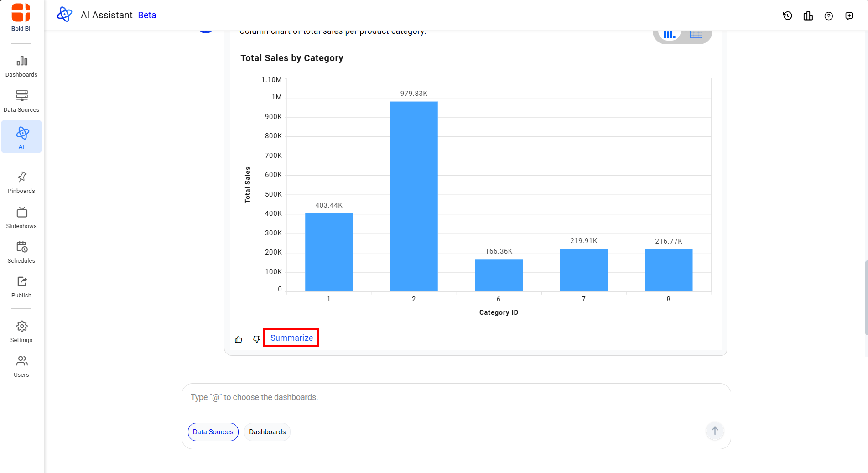Select the AI sidebar item
The image size is (868, 473).
[x=21, y=137]
